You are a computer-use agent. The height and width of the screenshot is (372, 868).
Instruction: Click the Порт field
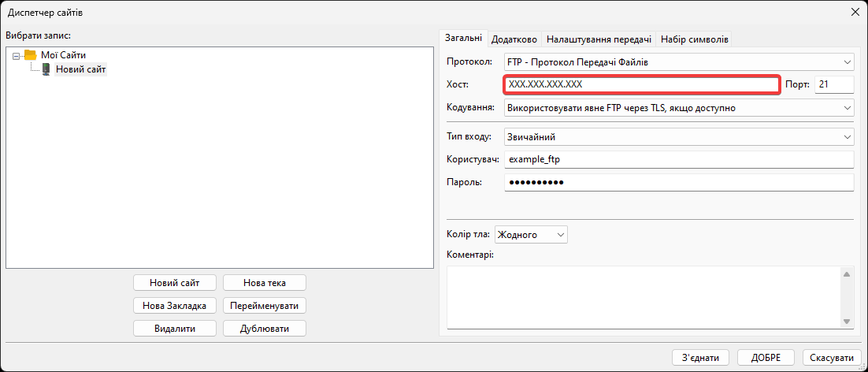pos(834,84)
